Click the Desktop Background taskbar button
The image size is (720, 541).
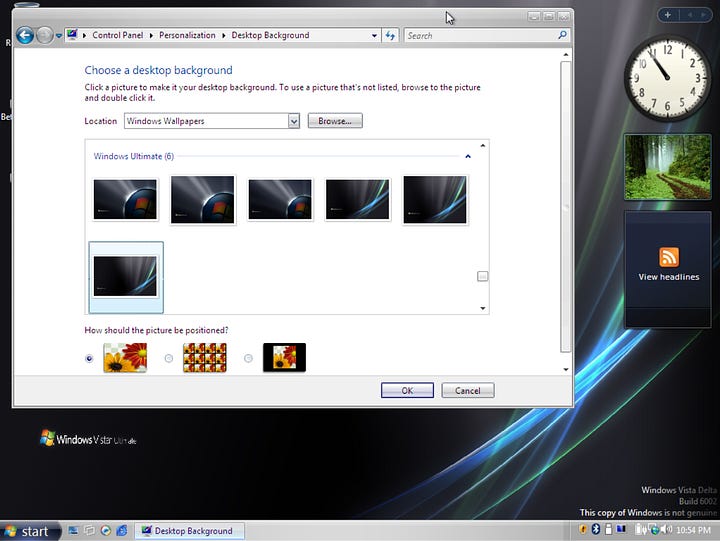tap(190, 531)
